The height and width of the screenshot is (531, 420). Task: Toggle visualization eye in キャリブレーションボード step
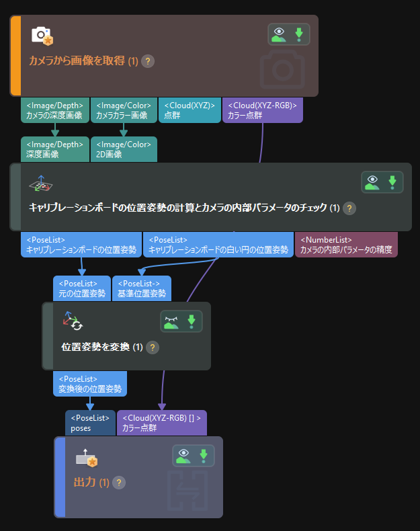point(372,183)
